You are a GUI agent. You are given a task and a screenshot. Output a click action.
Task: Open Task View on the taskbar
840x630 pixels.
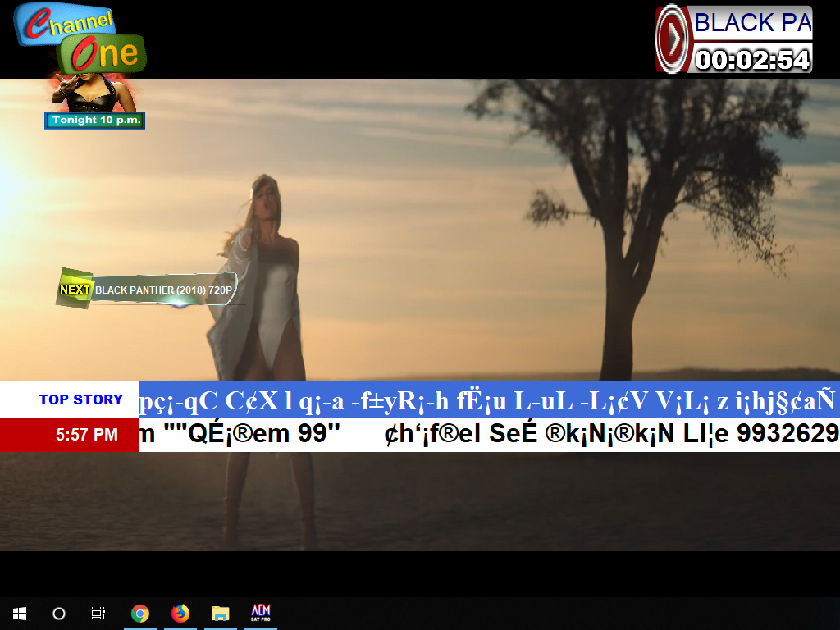coord(98,614)
